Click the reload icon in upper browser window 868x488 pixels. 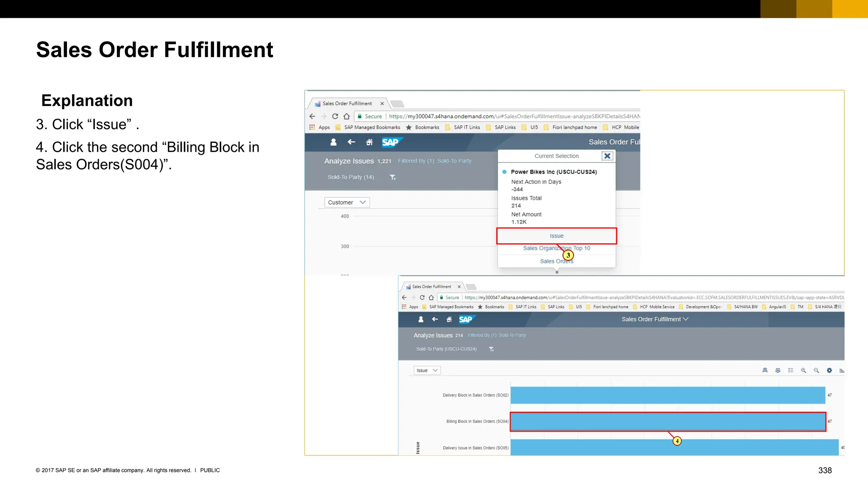point(335,116)
